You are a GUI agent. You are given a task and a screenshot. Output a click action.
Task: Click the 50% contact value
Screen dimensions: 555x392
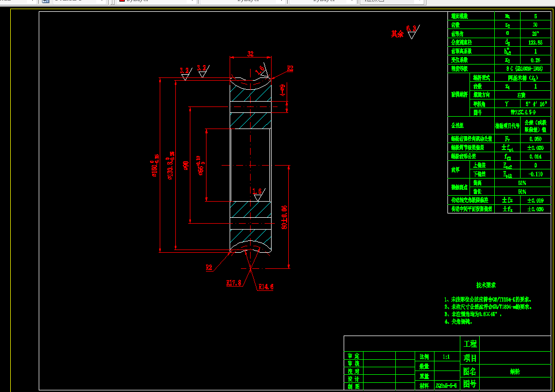(522, 192)
